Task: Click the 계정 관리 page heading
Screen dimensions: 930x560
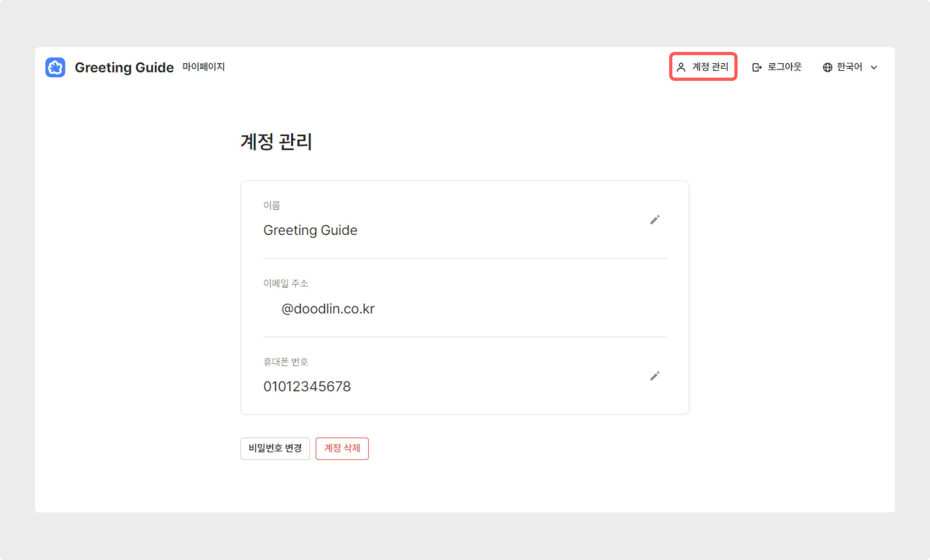Action: 276,142
